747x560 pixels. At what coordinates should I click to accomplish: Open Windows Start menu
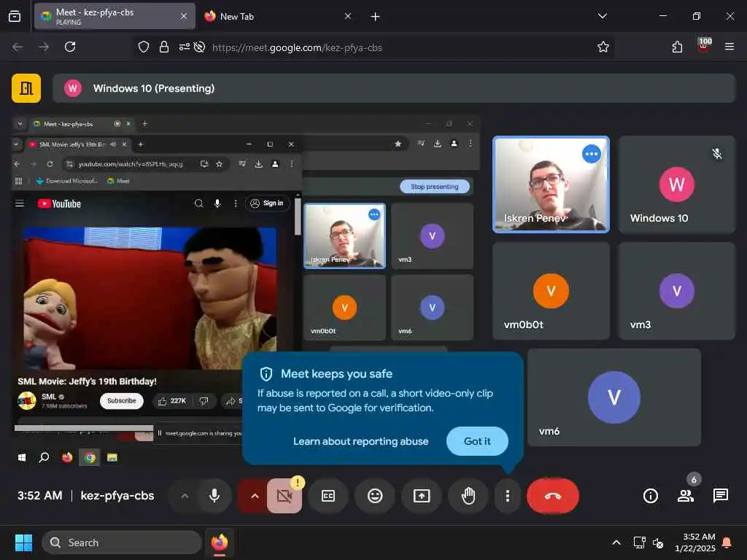point(24,542)
